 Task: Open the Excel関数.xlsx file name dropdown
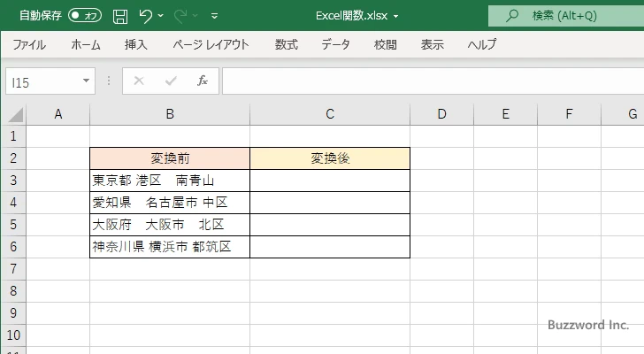[x=396, y=17]
